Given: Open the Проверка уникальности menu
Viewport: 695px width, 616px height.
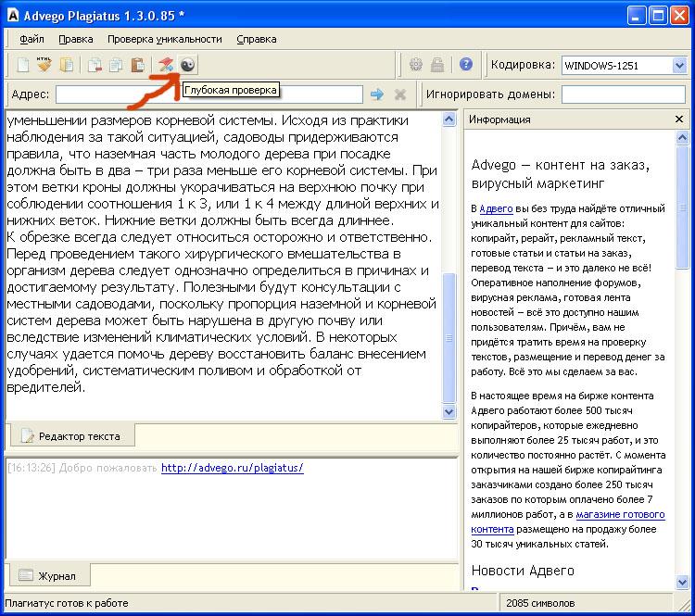Looking at the screenshot, I should pos(165,39).
